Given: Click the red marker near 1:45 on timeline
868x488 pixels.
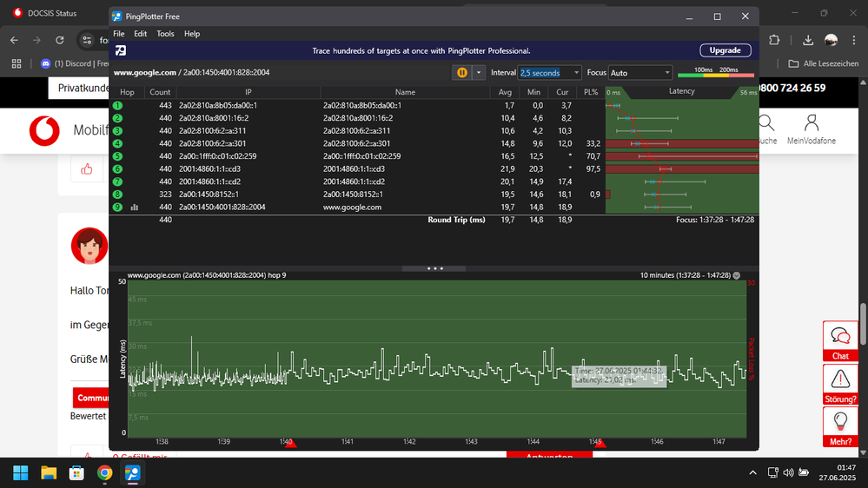Looking at the screenshot, I should tap(600, 443).
